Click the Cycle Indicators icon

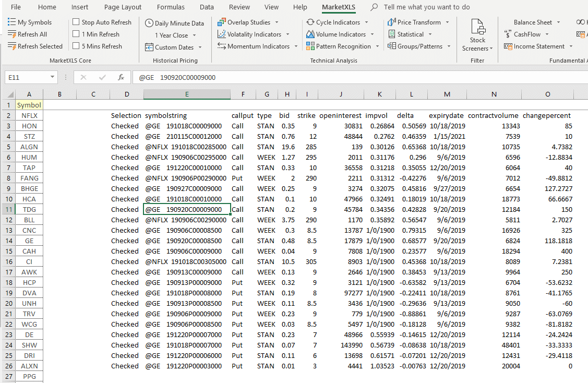coord(310,22)
